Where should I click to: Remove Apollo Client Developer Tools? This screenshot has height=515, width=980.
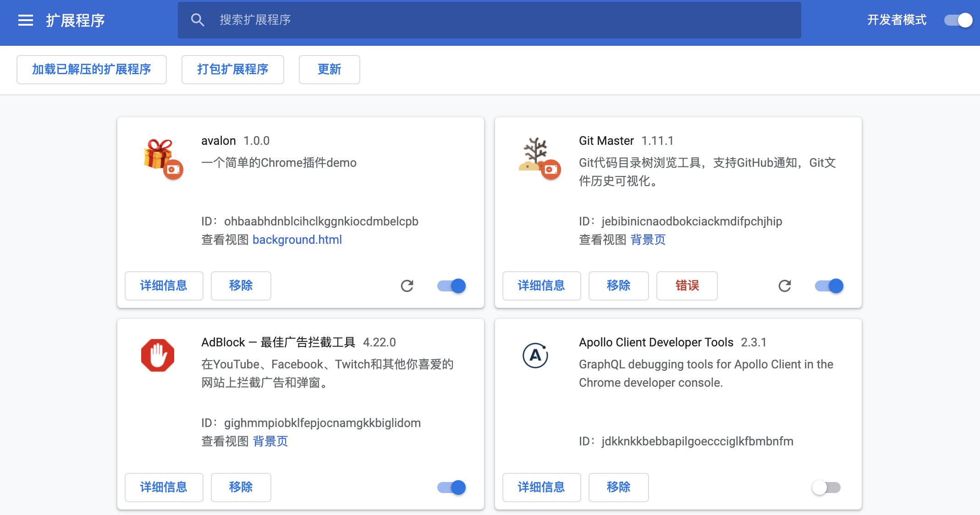(x=619, y=488)
